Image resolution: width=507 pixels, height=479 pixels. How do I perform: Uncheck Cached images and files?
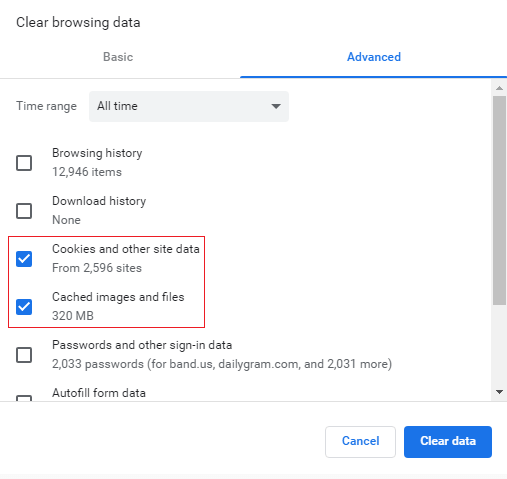click(24, 307)
